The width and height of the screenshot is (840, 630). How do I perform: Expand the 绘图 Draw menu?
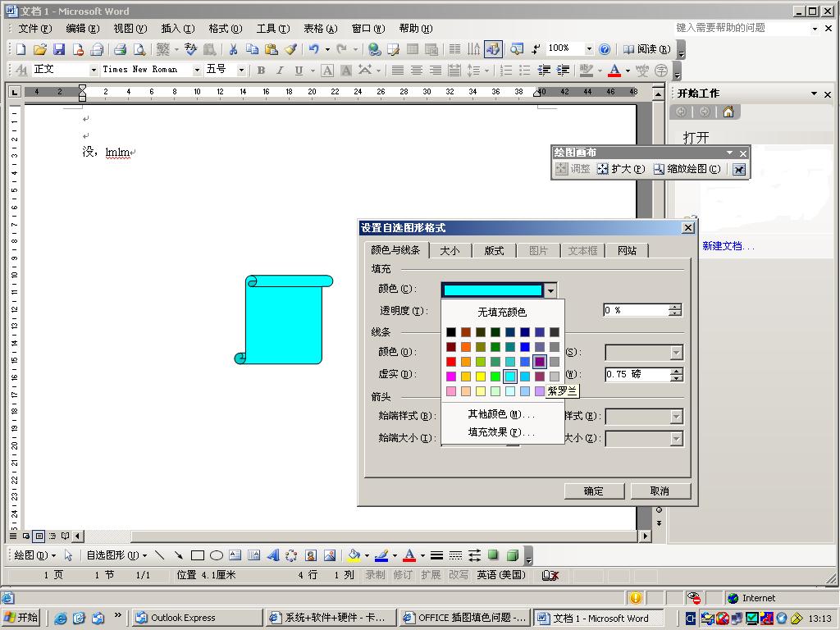tap(34, 555)
